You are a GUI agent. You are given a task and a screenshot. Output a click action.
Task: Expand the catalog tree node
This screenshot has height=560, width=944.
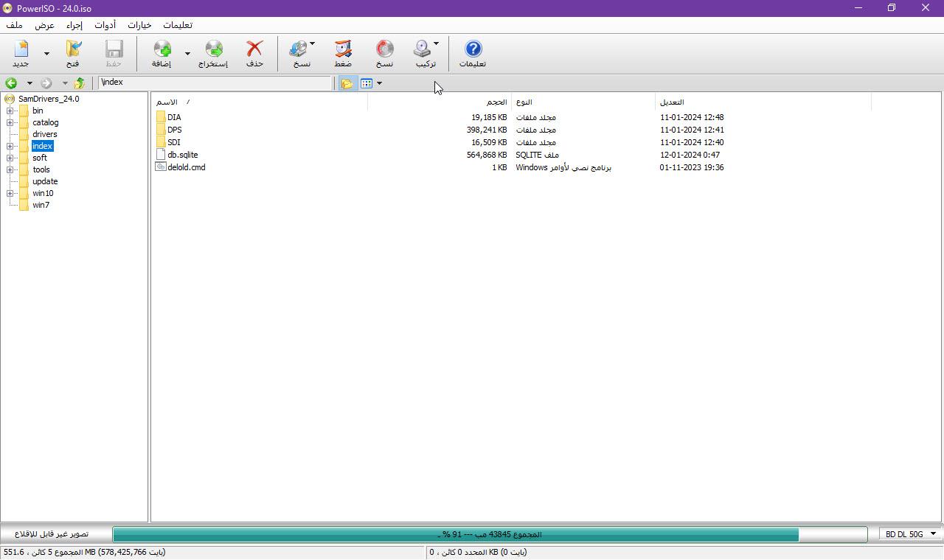pyautogui.click(x=10, y=122)
